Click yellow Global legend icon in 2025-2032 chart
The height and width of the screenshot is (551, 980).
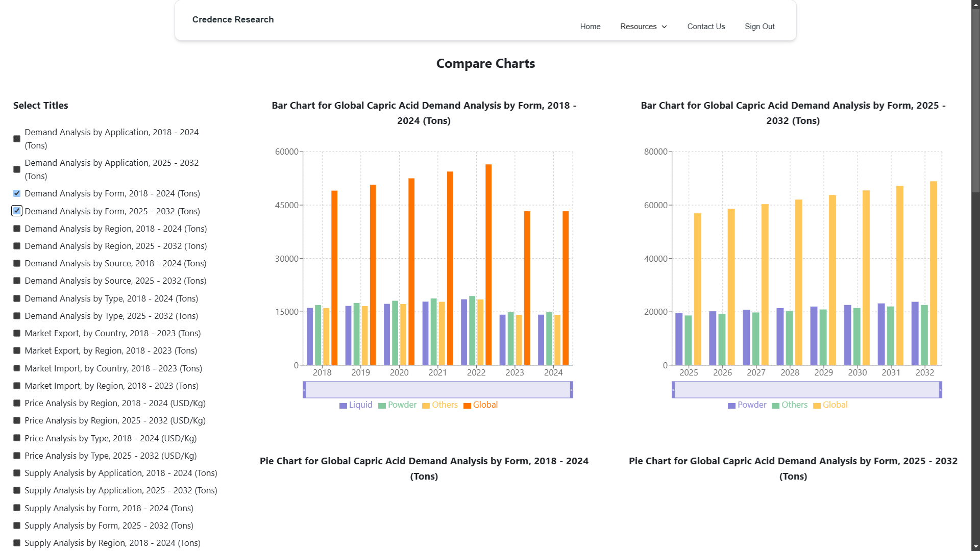(x=817, y=406)
